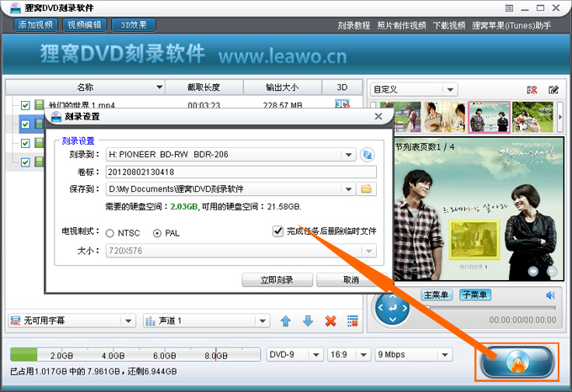Screen dimensions: 572x392
Task: Uncheck the first video 1.mp4 checkbox
Action: [x=25, y=105]
